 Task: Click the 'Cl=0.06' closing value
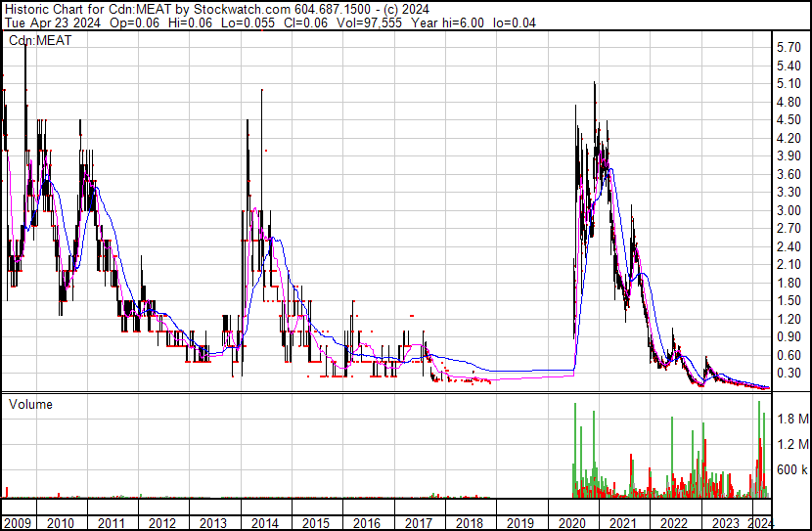click(x=305, y=22)
